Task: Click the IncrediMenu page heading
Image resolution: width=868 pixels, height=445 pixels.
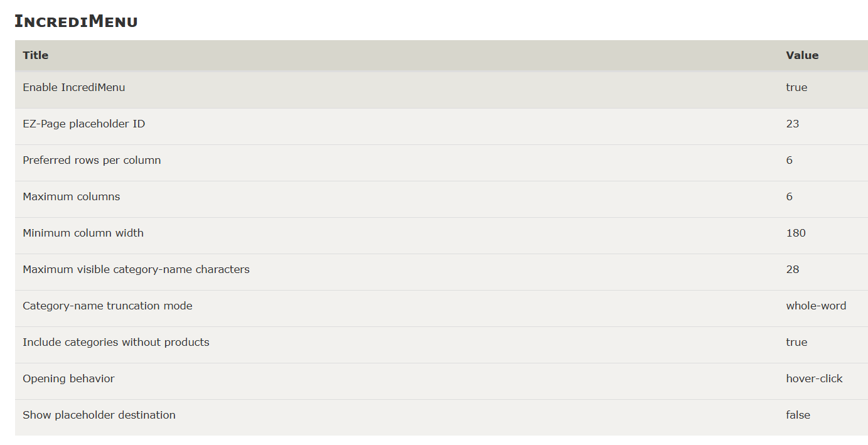Action: (76, 21)
